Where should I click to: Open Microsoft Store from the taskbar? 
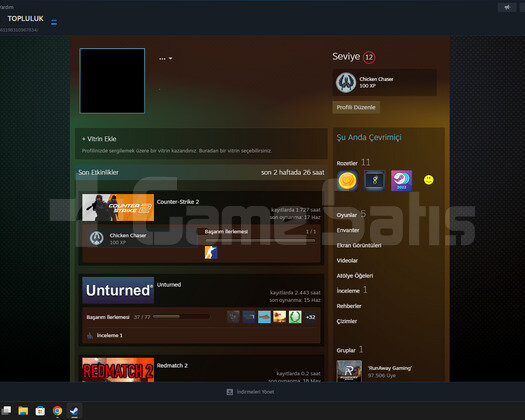pyautogui.click(x=40, y=411)
